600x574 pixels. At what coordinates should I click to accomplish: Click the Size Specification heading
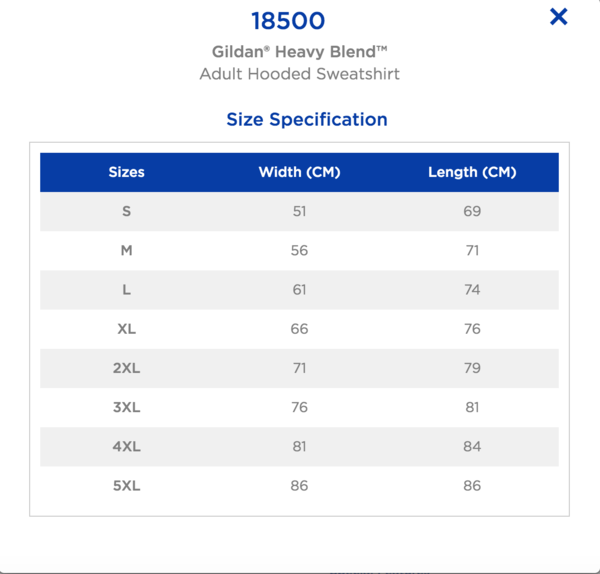point(307,119)
